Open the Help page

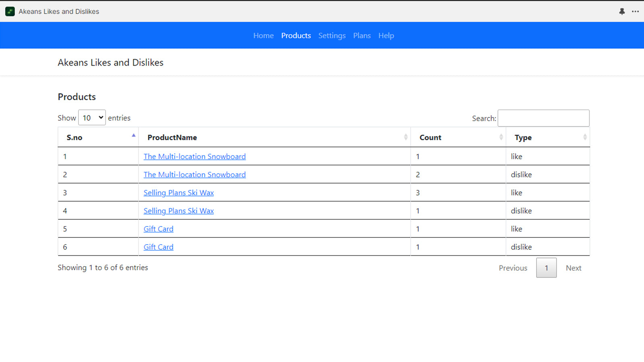tap(386, 35)
